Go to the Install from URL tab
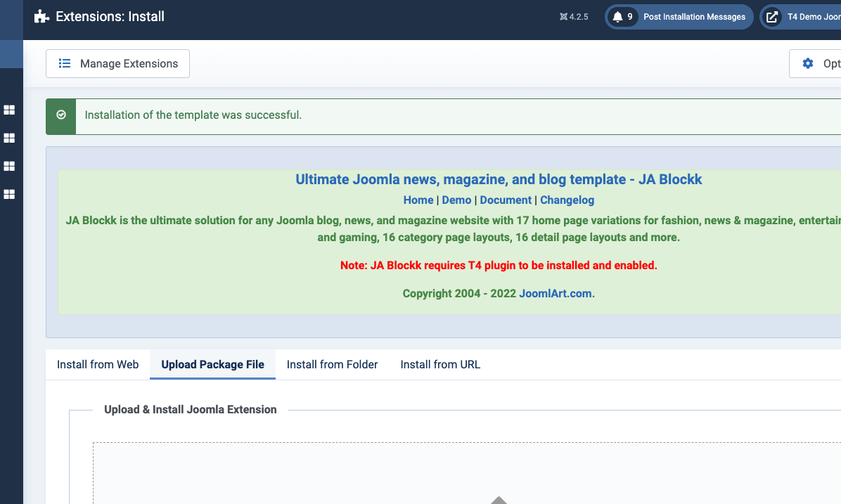 (440, 364)
